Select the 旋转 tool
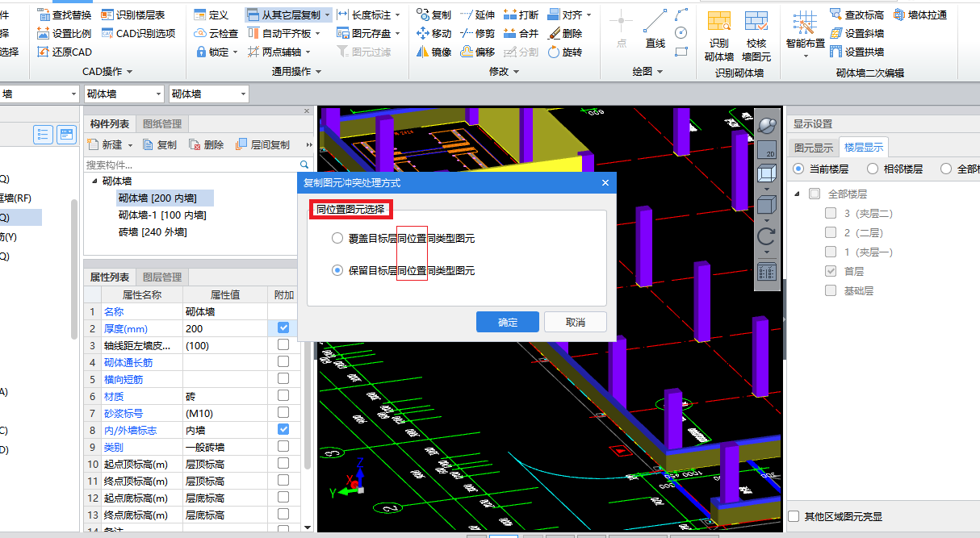Image resolution: width=980 pixels, height=538 pixels. (x=564, y=52)
